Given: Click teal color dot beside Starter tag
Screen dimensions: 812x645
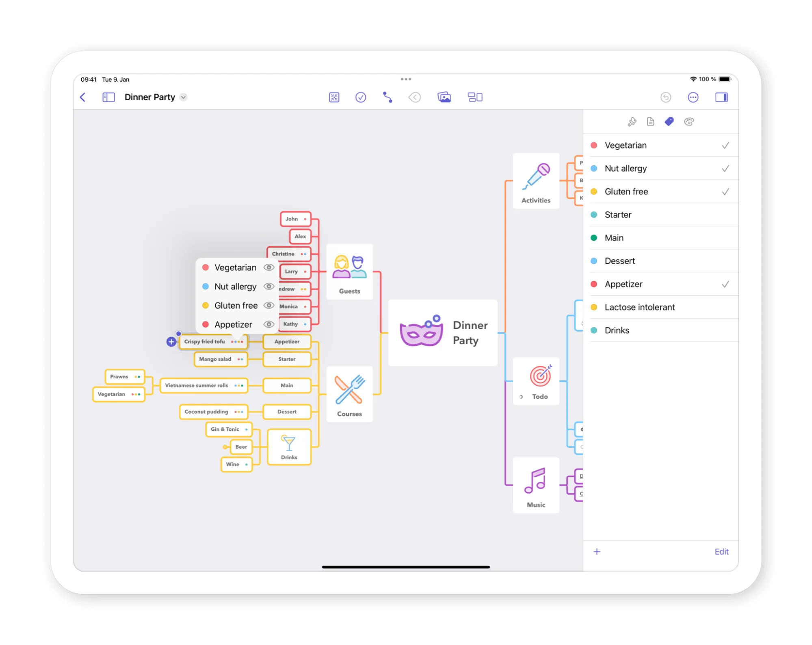Looking at the screenshot, I should (x=594, y=215).
